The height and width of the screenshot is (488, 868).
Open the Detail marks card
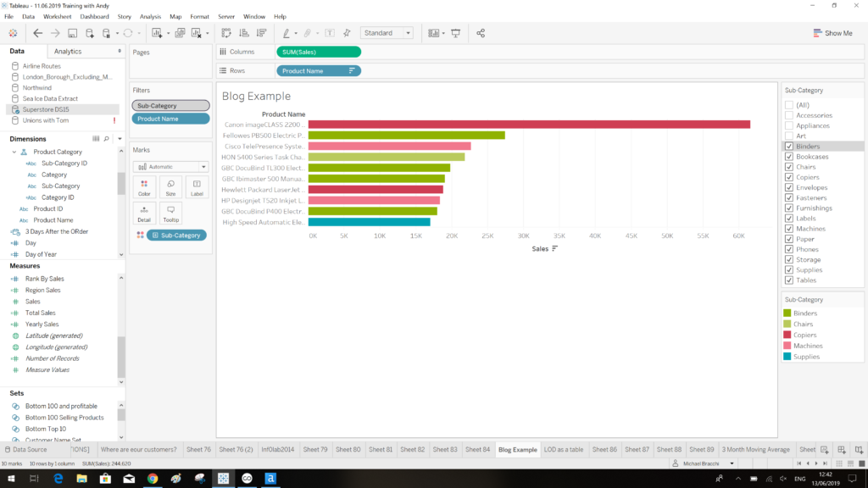click(144, 213)
